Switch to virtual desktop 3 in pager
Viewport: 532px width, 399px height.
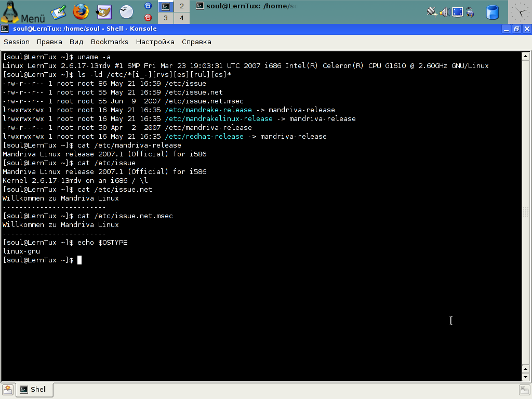click(166, 18)
